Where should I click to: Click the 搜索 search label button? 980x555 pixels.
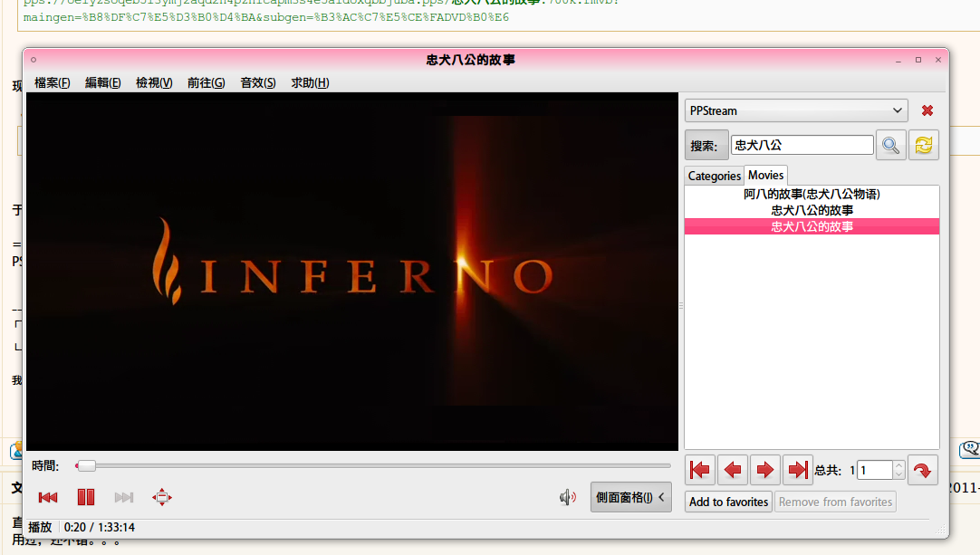tap(706, 146)
